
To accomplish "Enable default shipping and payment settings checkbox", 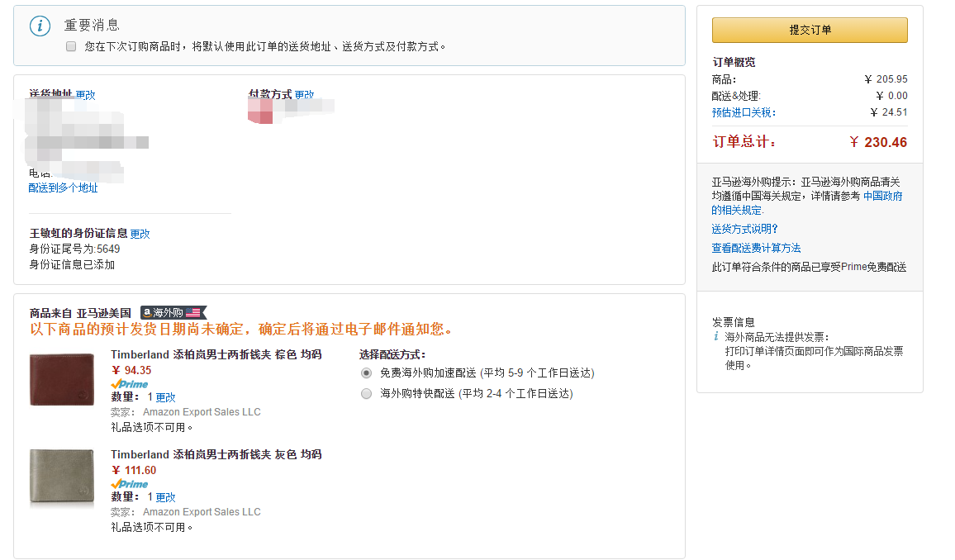I will (x=71, y=46).
